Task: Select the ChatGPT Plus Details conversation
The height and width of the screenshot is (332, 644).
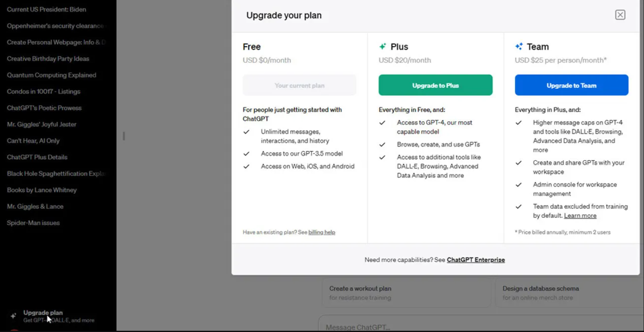Action: click(37, 157)
